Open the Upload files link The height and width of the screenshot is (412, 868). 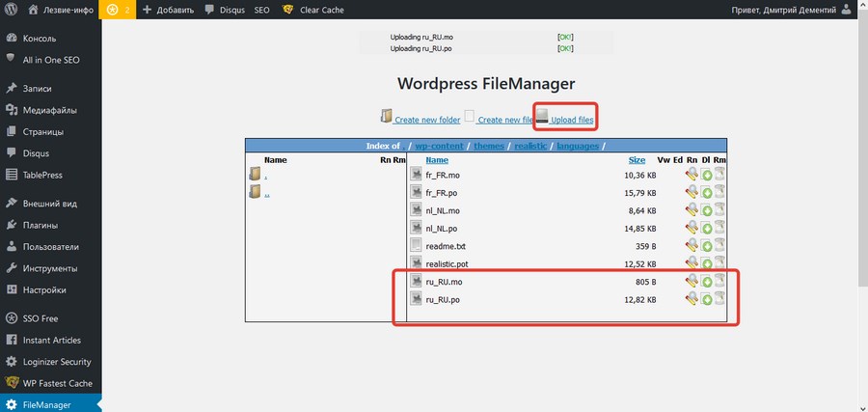pyautogui.click(x=572, y=120)
